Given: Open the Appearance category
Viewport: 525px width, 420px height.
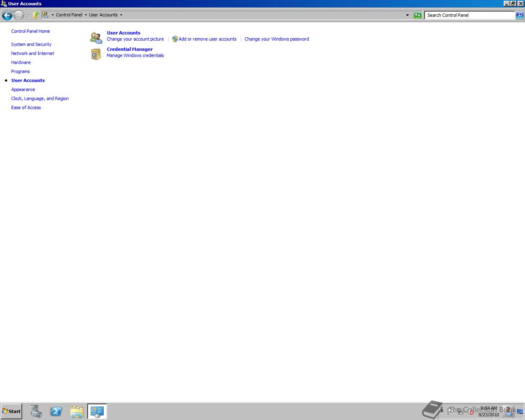Looking at the screenshot, I should 23,89.
